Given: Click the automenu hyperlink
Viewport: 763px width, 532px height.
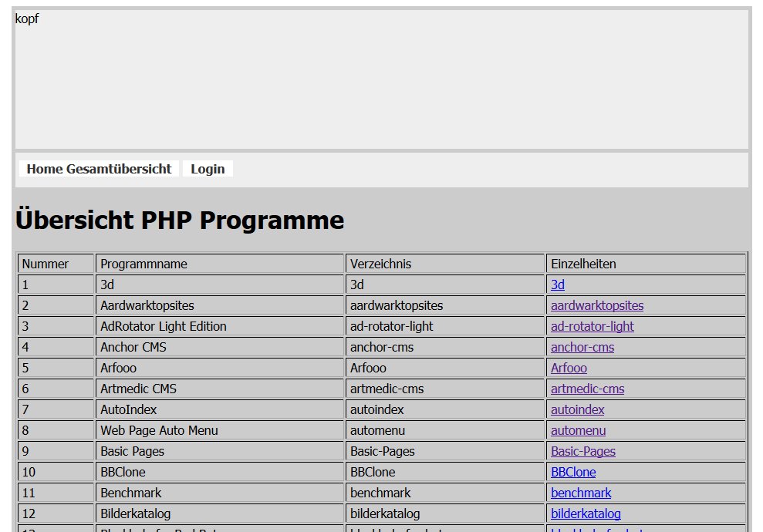Looking at the screenshot, I should tap(577, 430).
